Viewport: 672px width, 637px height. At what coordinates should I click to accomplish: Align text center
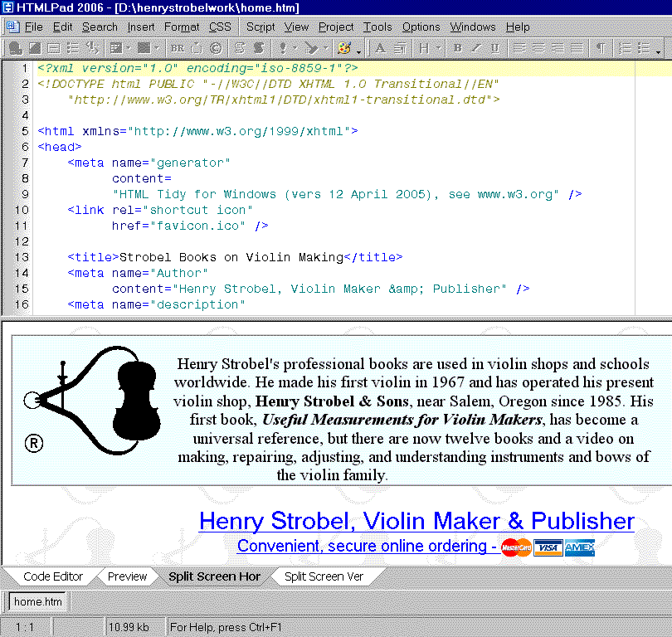538,48
